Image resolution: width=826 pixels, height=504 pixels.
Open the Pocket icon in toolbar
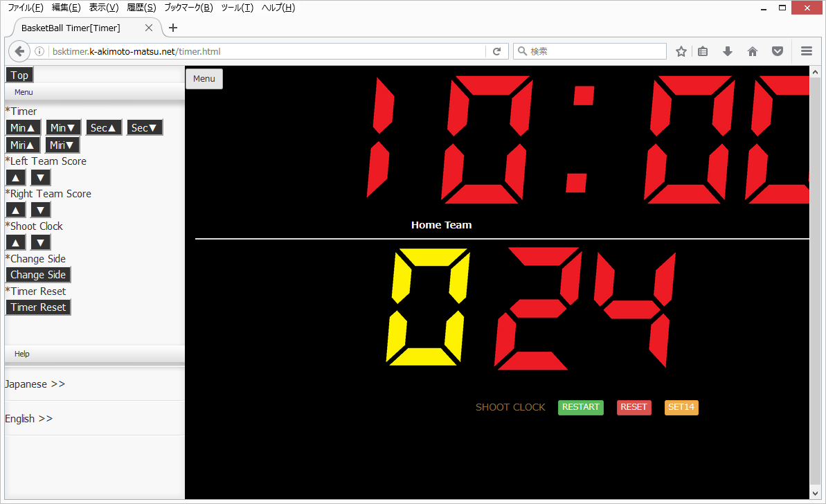click(778, 51)
